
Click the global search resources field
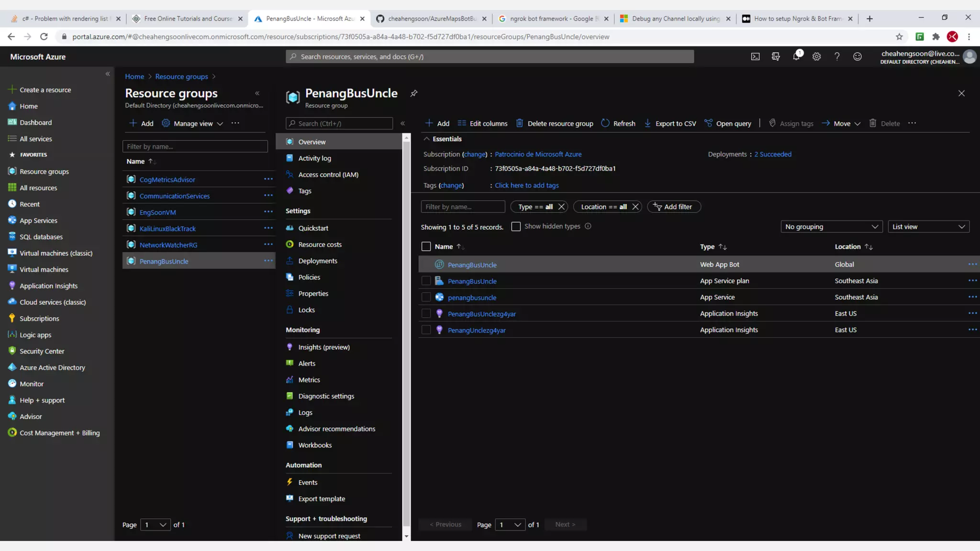[490, 56]
